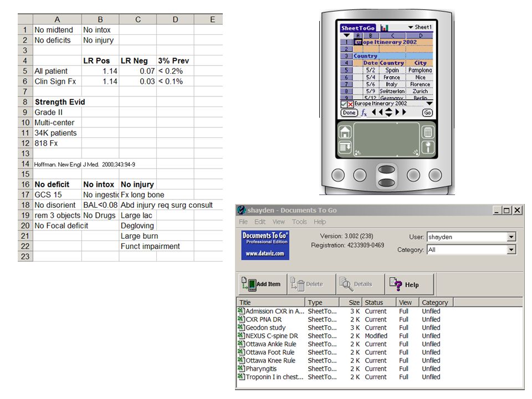
Task: Tap the Find silkscreen icon on the Palm
Action: click(428, 147)
